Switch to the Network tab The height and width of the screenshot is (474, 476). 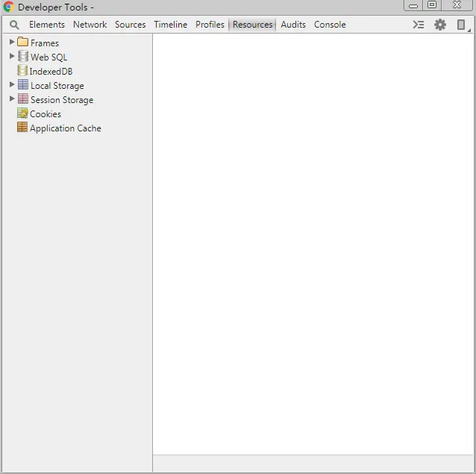click(90, 25)
